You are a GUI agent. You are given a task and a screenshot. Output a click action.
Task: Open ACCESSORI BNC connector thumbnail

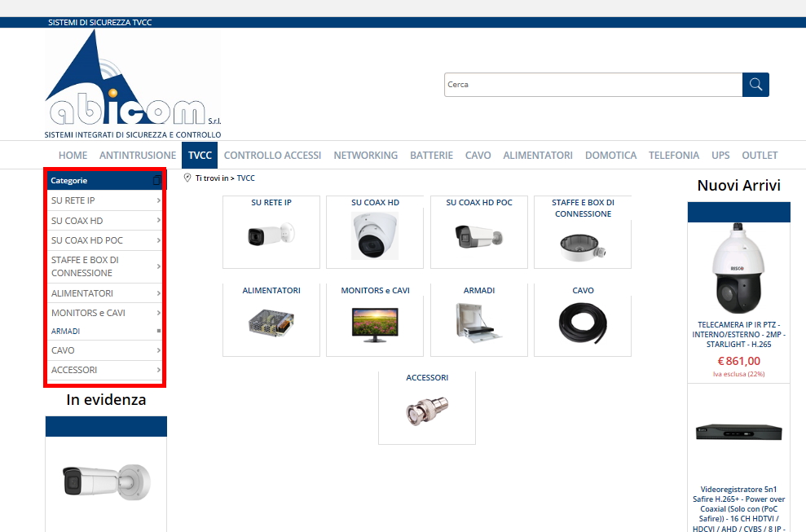click(427, 411)
